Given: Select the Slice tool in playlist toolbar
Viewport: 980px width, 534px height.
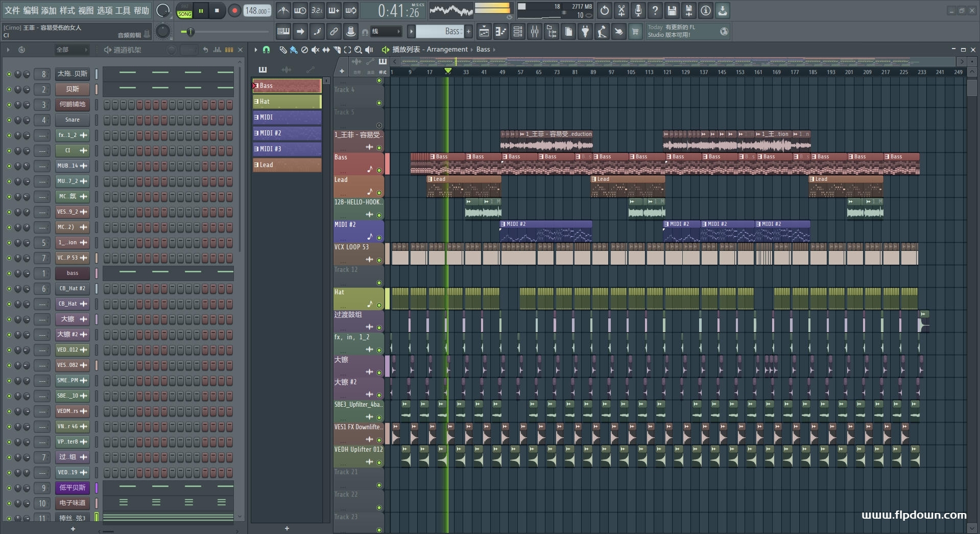Looking at the screenshot, I should click(x=337, y=50).
